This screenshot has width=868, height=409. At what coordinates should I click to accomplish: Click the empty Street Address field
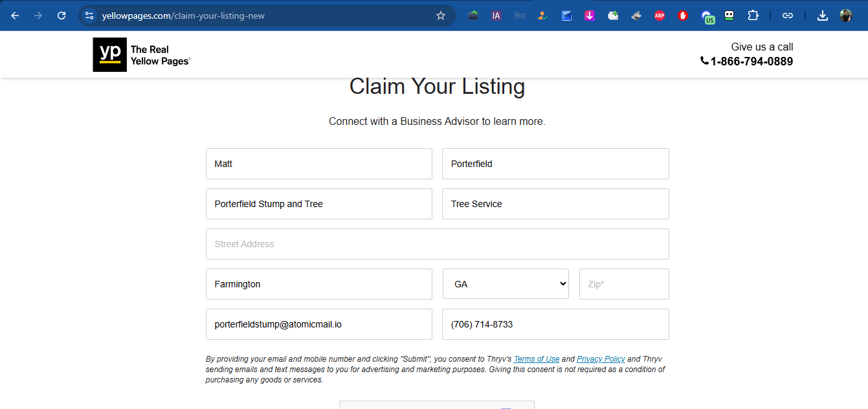(x=438, y=244)
